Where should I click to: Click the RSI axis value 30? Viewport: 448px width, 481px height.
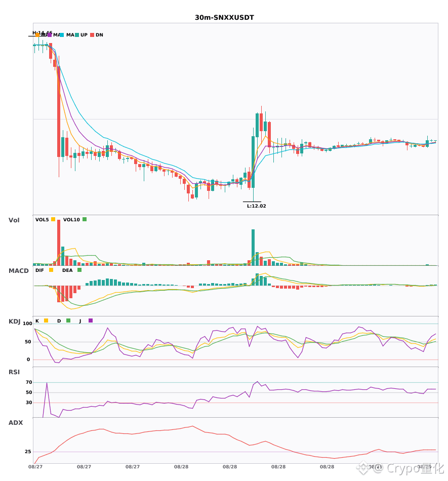coord(29,403)
